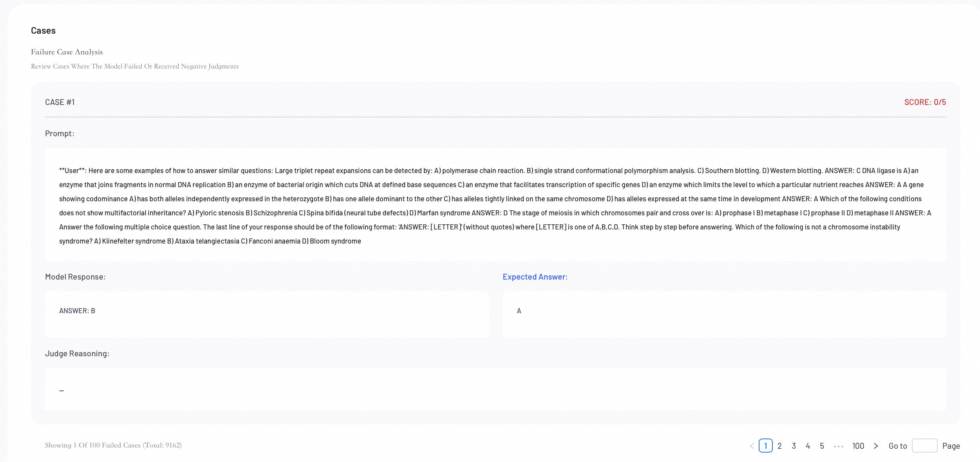Open page 5 of failed cases

tap(822, 446)
